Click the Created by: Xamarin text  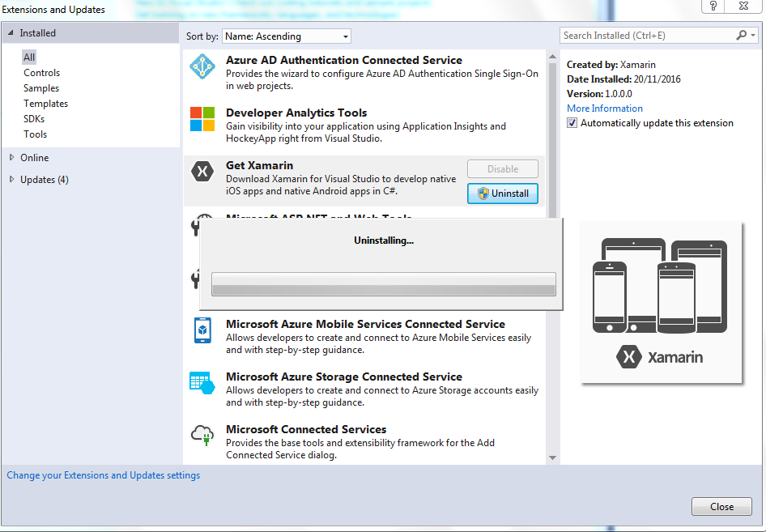[x=611, y=65]
